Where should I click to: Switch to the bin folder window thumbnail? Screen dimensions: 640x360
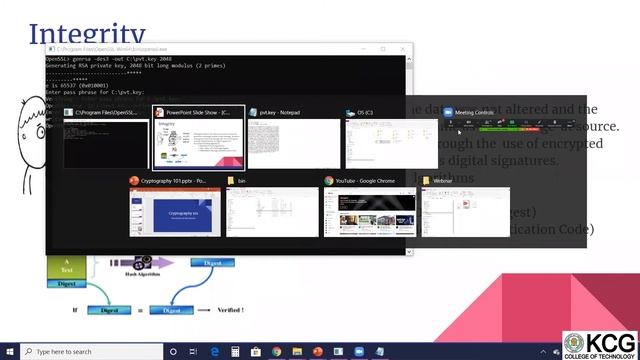pyautogui.click(x=272, y=212)
